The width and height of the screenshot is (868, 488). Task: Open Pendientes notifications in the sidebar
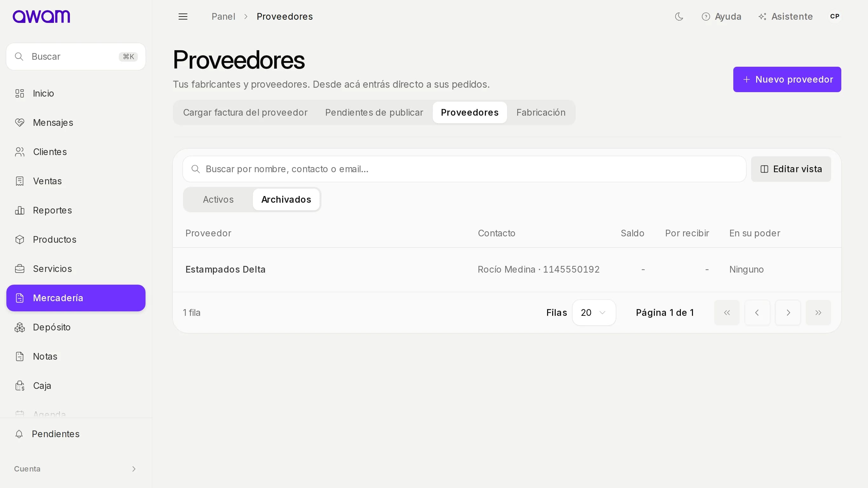pyautogui.click(x=76, y=434)
